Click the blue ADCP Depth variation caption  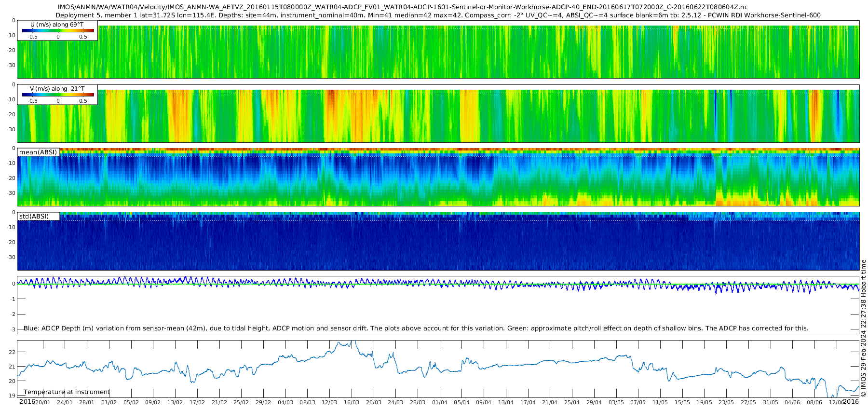point(416,328)
